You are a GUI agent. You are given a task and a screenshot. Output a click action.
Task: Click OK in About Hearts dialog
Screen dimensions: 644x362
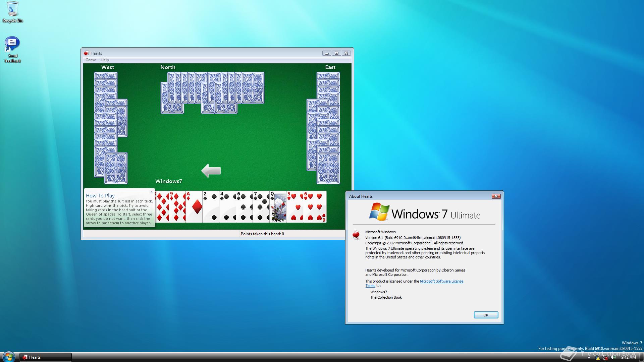coord(486,315)
